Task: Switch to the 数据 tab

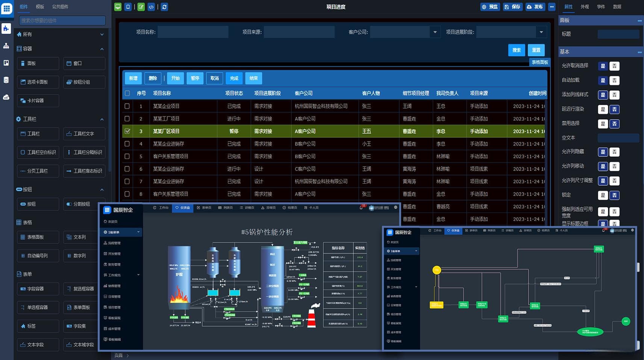Action: coord(617,7)
